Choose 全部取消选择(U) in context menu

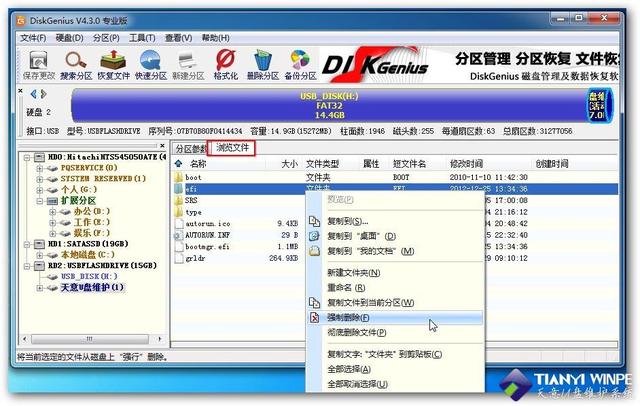[x=395, y=384]
